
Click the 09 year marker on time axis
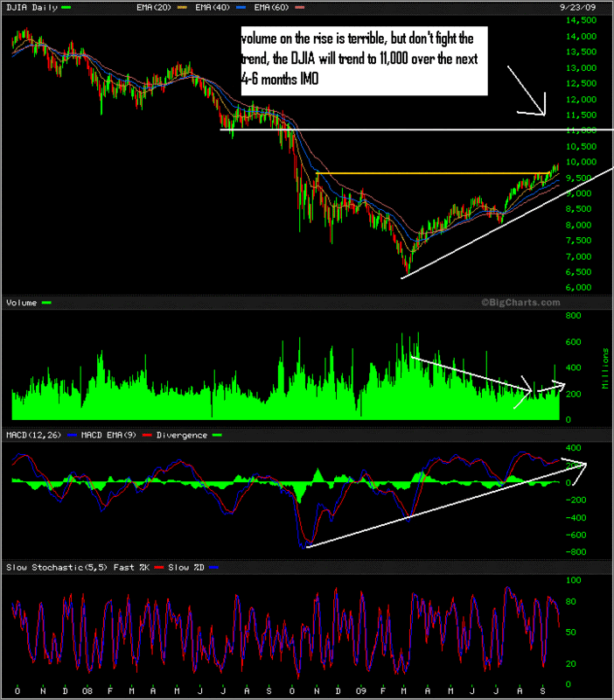click(361, 691)
